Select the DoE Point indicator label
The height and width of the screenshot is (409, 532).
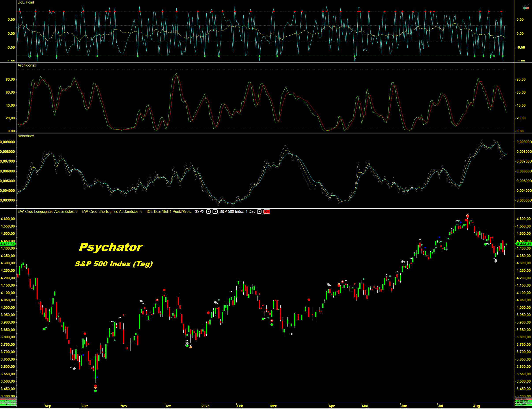26,2
